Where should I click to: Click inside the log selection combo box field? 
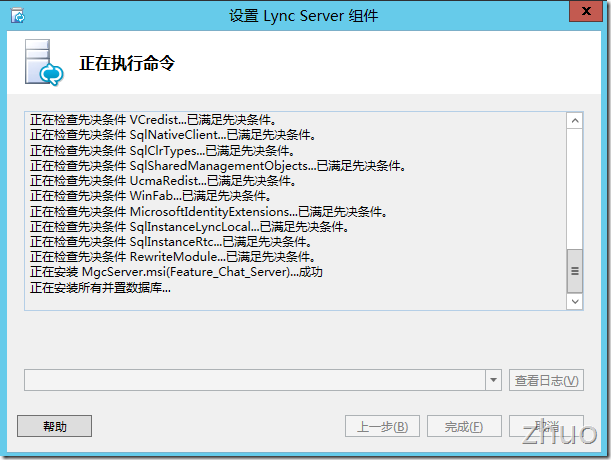(255, 380)
